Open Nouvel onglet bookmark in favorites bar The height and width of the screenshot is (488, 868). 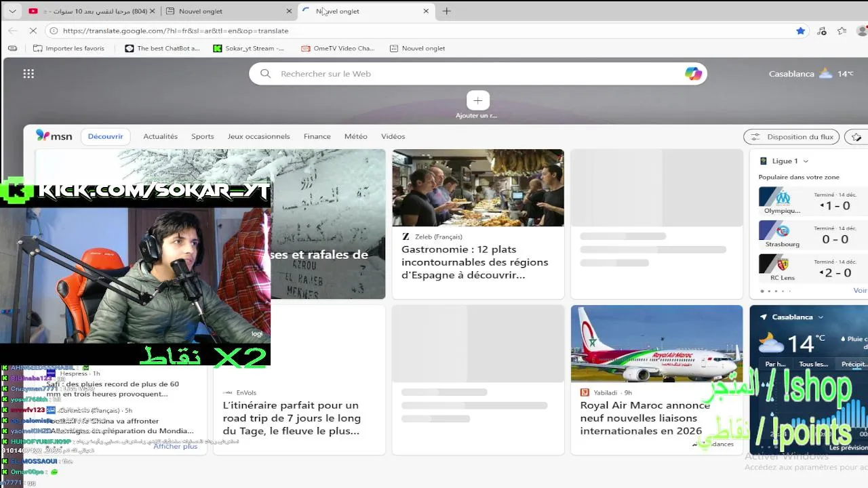417,48
